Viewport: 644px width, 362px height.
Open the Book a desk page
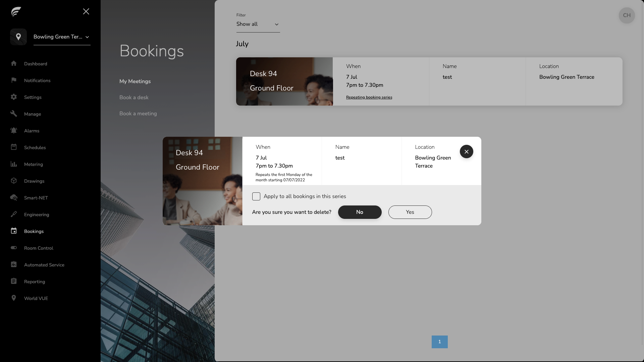click(x=134, y=98)
